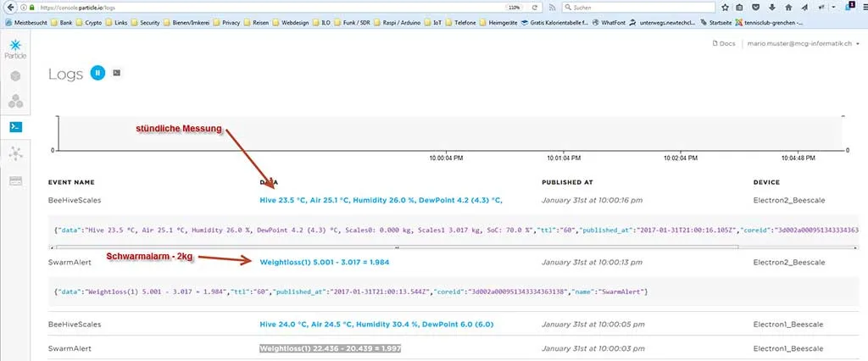Viewport: 868px width, 361px height.
Task: Open the IoT bookmarks folder
Action: coord(433,23)
